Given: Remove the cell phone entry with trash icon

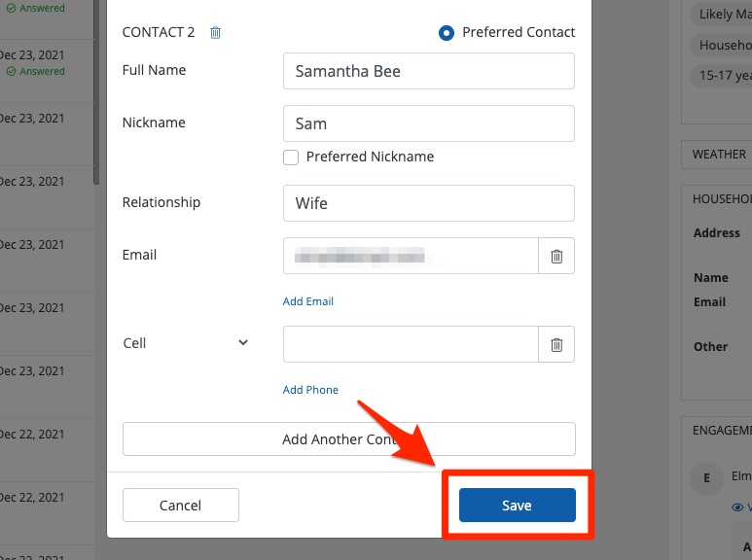Looking at the screenshot, I should click(556, 344).
